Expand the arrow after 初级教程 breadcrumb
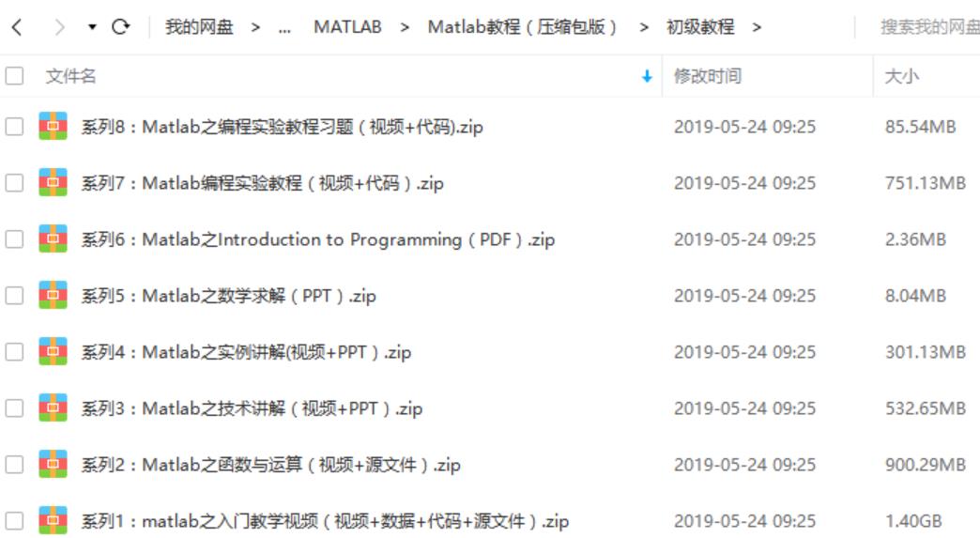Viewport: 980px width, 538px height. [x=757, y=27]
